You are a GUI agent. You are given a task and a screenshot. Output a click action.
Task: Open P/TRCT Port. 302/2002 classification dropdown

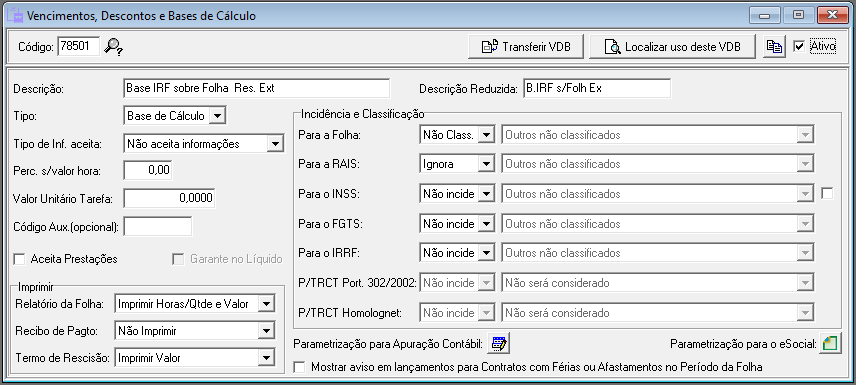click(658, 282)
